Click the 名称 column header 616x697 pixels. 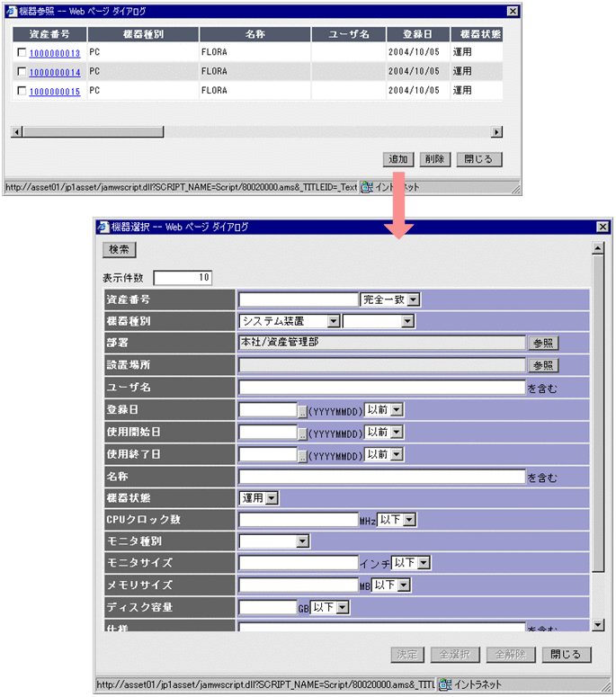[x=255, y=34]
